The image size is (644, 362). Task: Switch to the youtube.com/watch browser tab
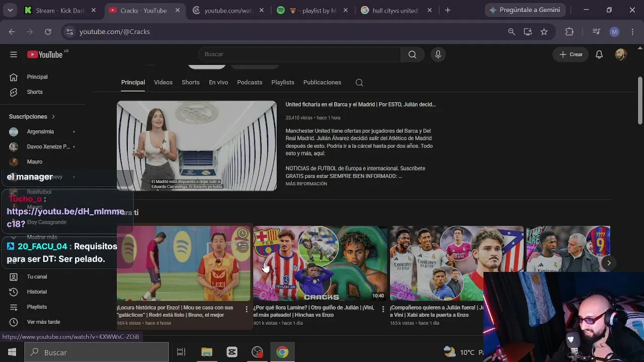pyautogui.click(x=229, y=11)
